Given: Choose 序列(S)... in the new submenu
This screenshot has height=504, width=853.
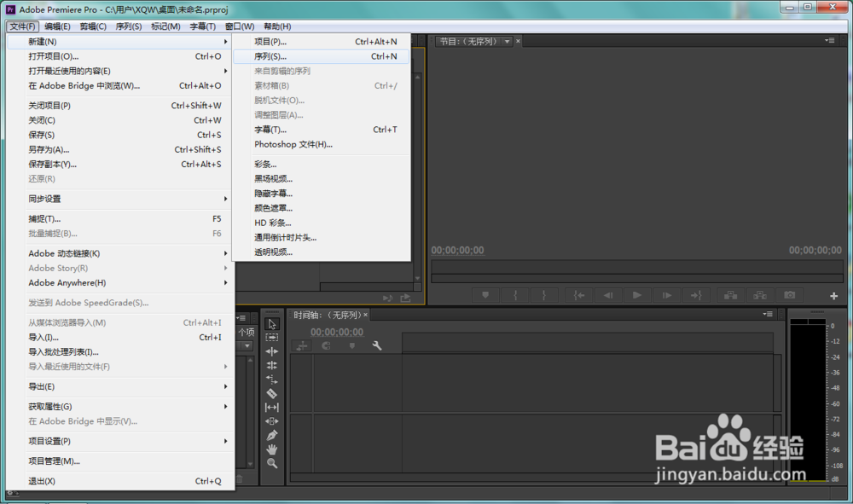Looking at the screenshot, I should pyautogui.click(x=321, y=56).
